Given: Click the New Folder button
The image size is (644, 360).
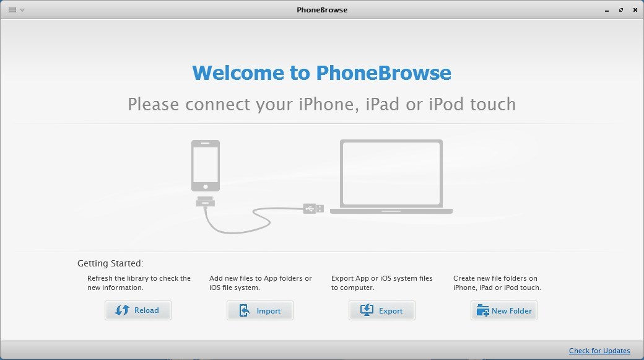Looking at the screenshot, I should pyautogui.click(x=503, y=310).
